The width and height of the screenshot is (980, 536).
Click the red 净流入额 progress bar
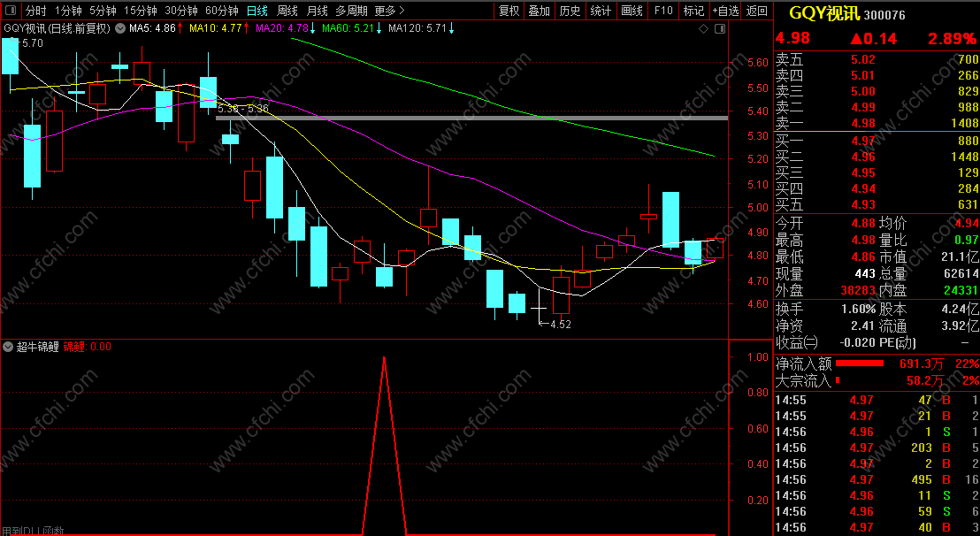click(860, 363)
